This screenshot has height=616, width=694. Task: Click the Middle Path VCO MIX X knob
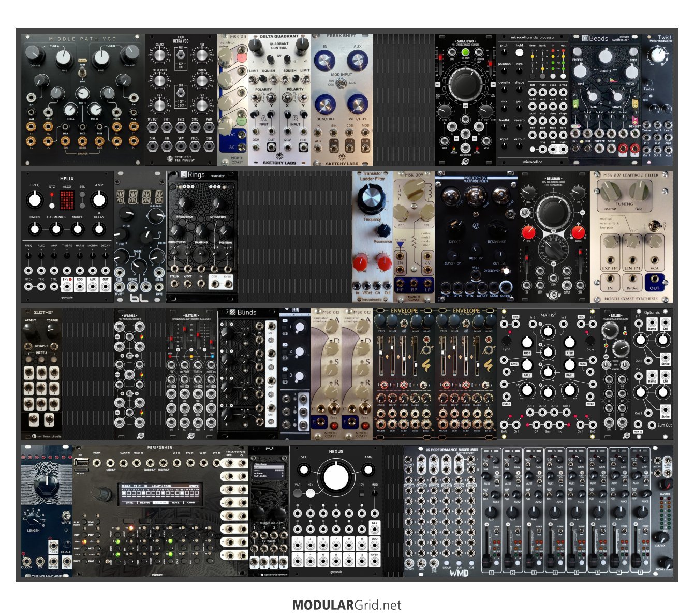tap(82, 94)
